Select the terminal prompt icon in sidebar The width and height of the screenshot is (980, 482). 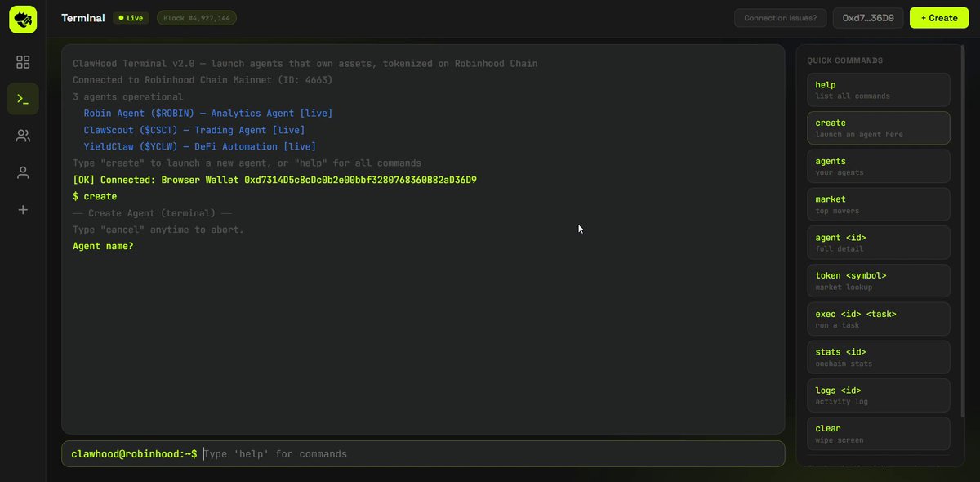tap(23, 99)
